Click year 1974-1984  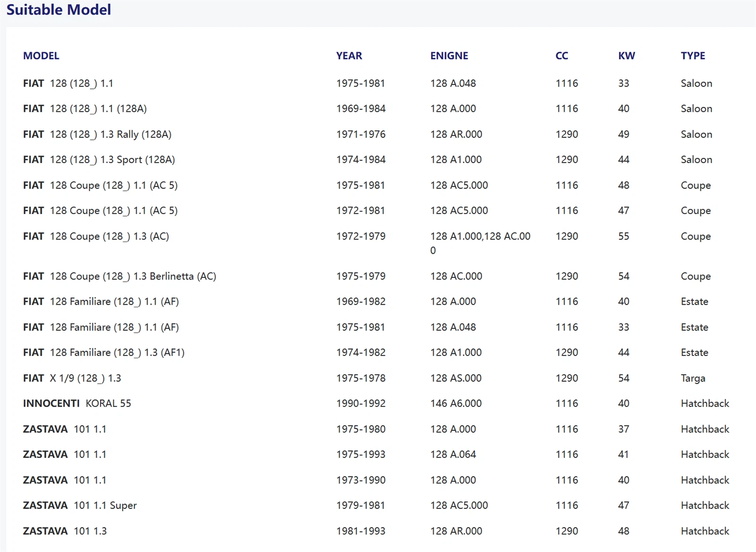[x=361, y=160]
